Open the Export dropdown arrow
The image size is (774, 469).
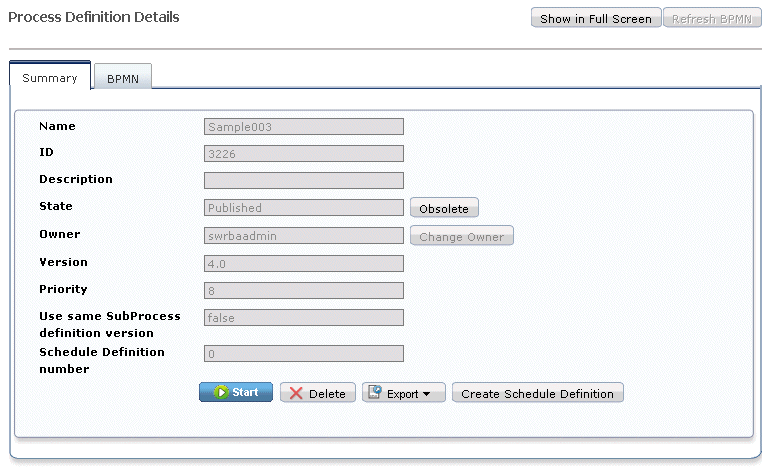(426, 394)
